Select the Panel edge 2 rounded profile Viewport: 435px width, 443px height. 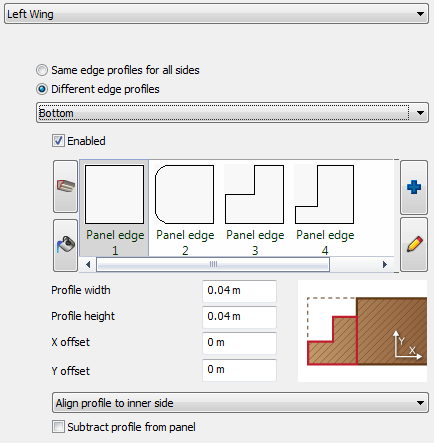[185, 208]
